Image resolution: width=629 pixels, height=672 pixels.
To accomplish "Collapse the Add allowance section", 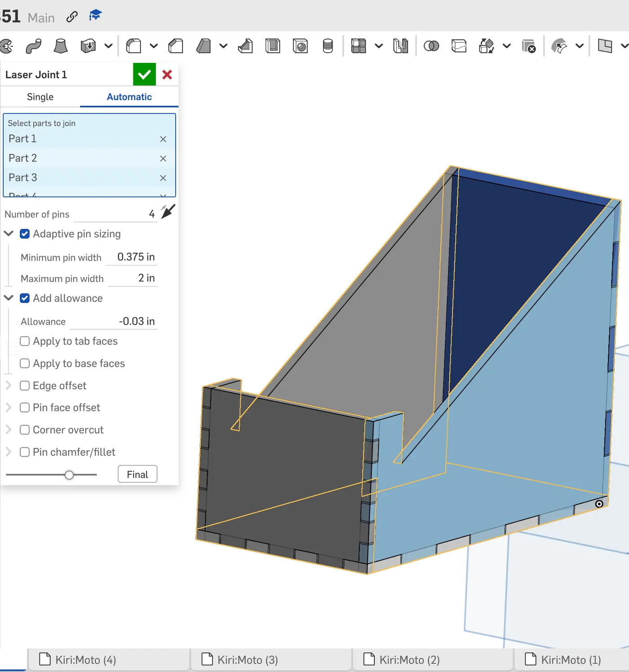I will click(x=9, y=298).
